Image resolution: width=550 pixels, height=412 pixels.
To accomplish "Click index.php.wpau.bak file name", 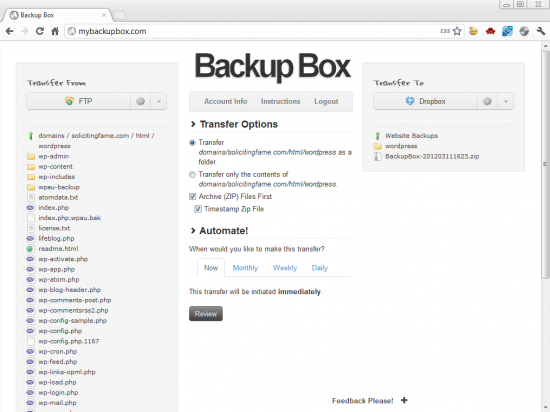I will click(x=69, y=218).
